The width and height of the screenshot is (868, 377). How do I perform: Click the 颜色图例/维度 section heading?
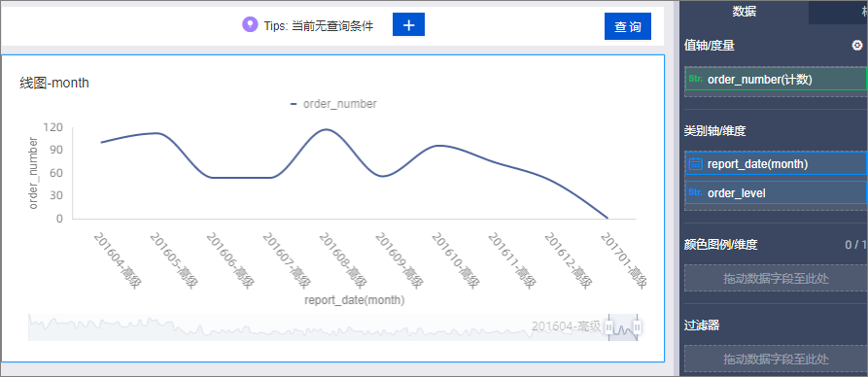(x=721, y=244)
